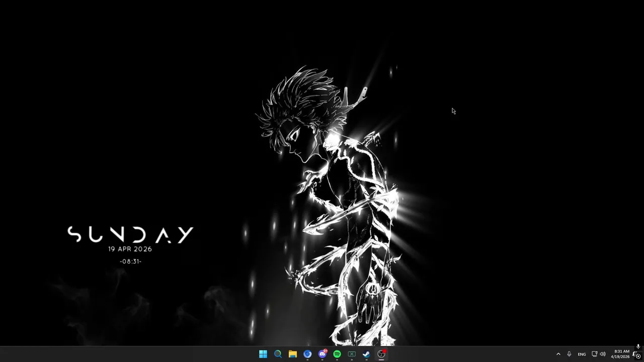Open network settings from the tray
Image resolution: width=644 pixels, height=362 pixels.
tap(594, 354)
